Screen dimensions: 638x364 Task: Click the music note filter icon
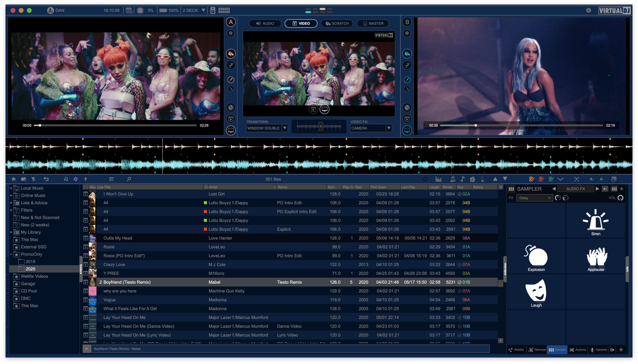coord(66,179)
